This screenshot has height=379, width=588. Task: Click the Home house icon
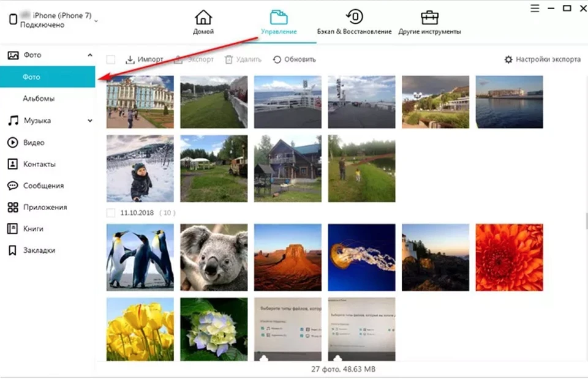point(203,17)
